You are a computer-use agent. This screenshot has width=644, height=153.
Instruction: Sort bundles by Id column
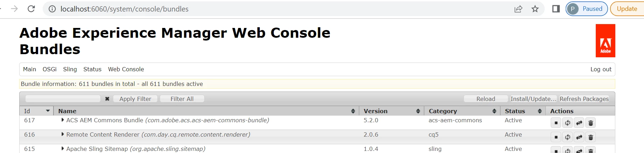[36, 111]
